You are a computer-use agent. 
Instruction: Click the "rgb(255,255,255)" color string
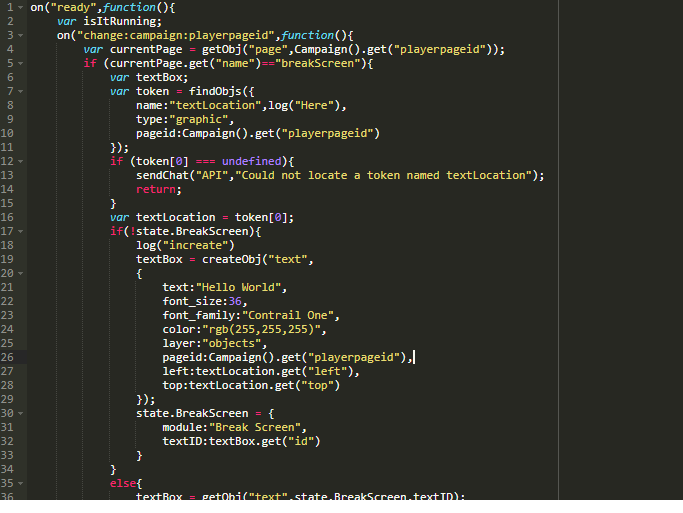tap(261, 329)
